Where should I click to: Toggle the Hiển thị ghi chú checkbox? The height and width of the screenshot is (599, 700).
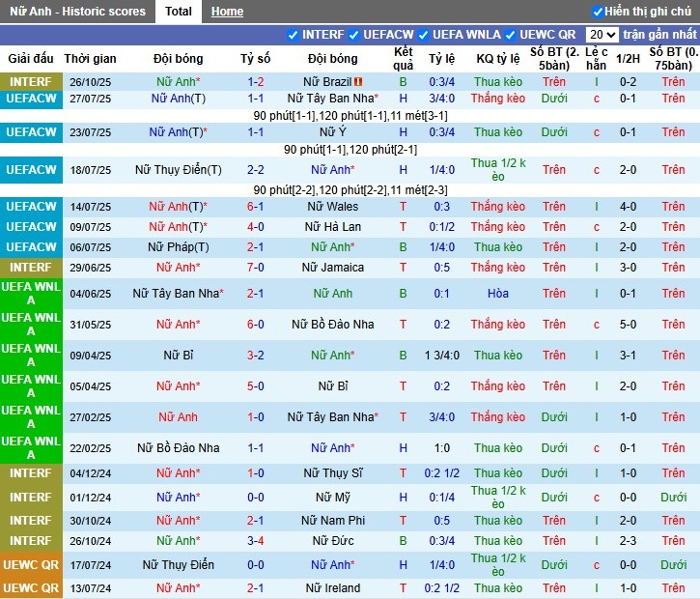(x=598, y=12)
